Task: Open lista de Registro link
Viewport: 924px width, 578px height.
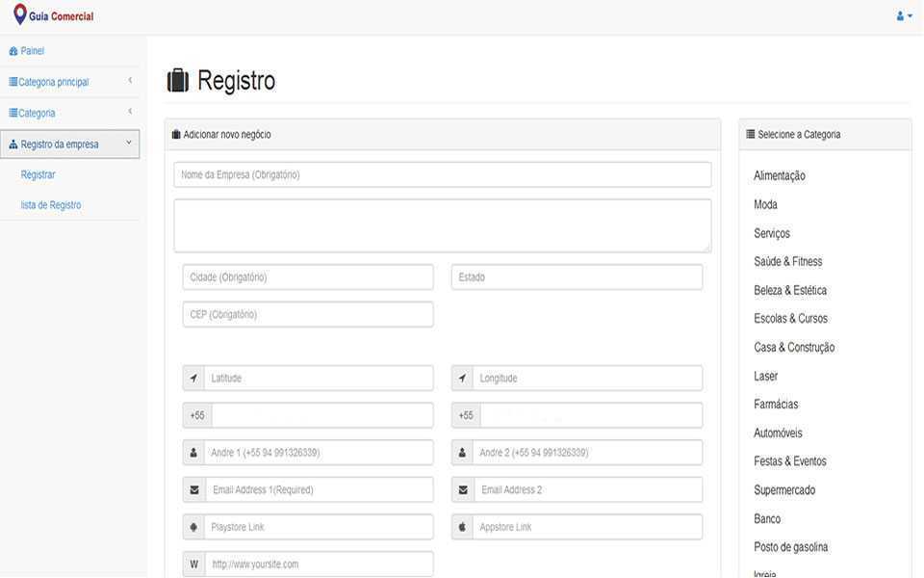Action: pyautogui.click(x=51, y=205)
